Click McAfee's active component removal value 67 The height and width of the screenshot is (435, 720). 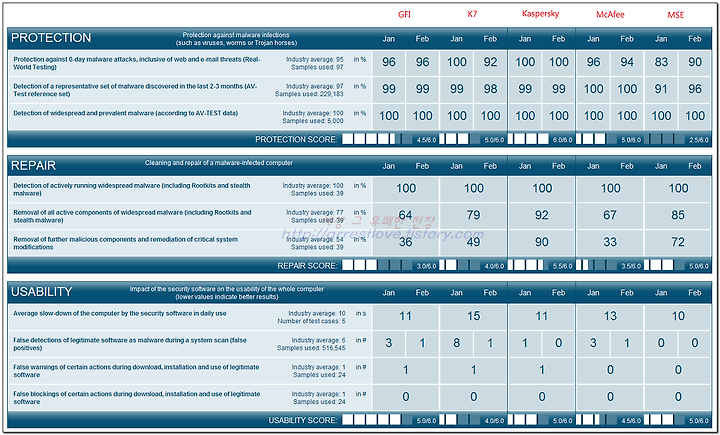[x=610, y=215]
